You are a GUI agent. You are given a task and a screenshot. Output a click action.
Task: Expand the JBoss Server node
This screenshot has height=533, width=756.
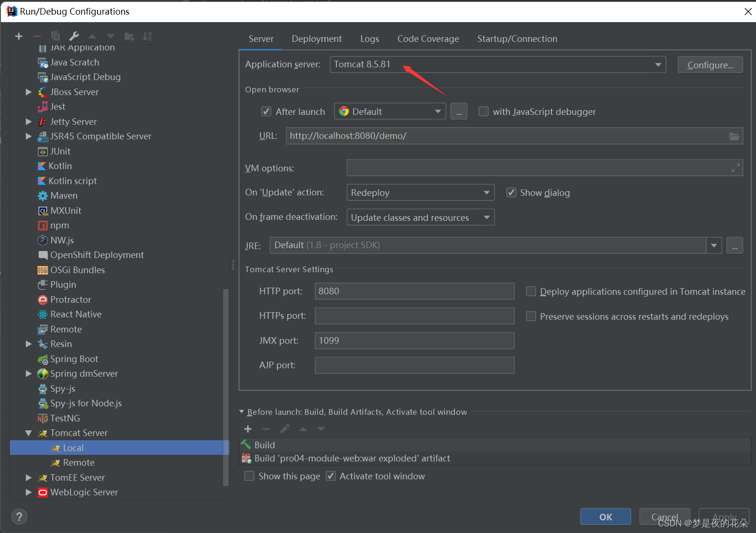pos(29,92)
